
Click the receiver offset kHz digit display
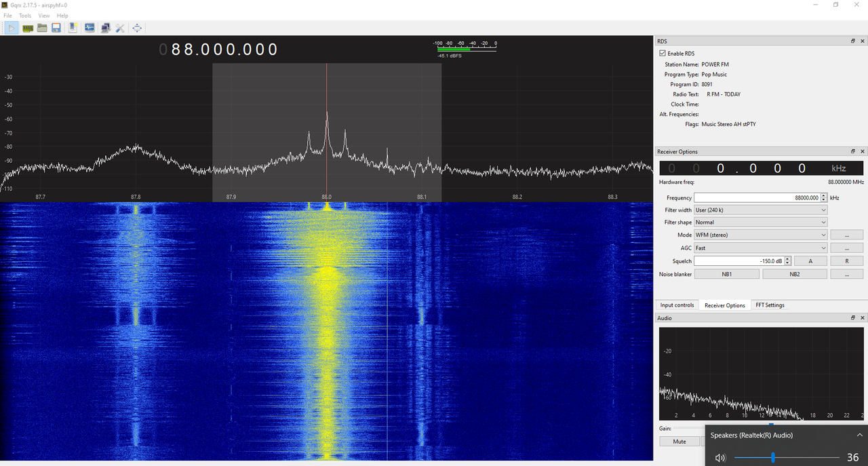[760, 168]
